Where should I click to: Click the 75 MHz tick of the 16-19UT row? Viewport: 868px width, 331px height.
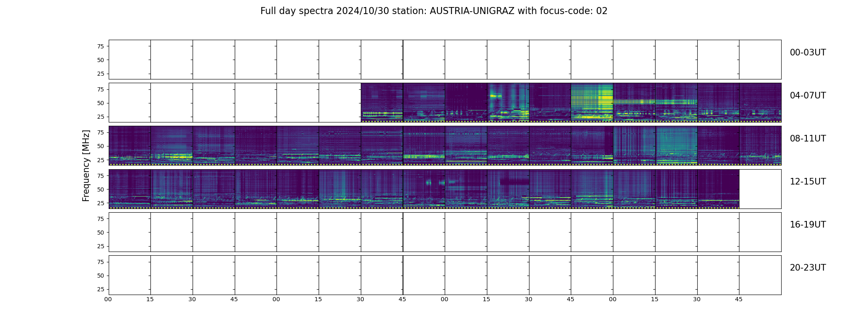100,219
